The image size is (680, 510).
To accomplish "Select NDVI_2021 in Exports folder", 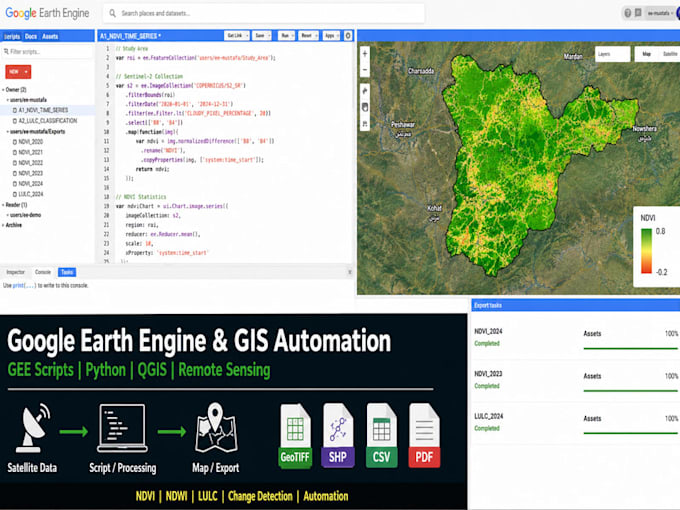I will (x=30, y=152).
